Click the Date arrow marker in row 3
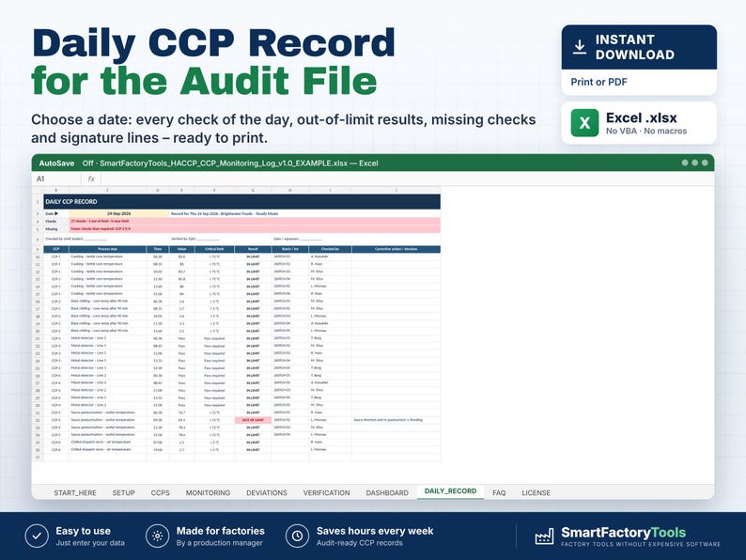The height and width of the screenshot is (560, 746). (56, 213)
